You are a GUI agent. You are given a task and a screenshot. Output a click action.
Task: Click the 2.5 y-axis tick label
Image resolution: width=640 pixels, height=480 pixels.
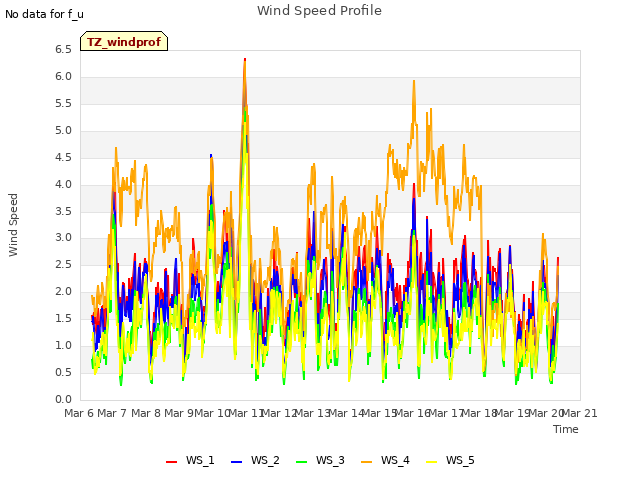click(63, 264)
